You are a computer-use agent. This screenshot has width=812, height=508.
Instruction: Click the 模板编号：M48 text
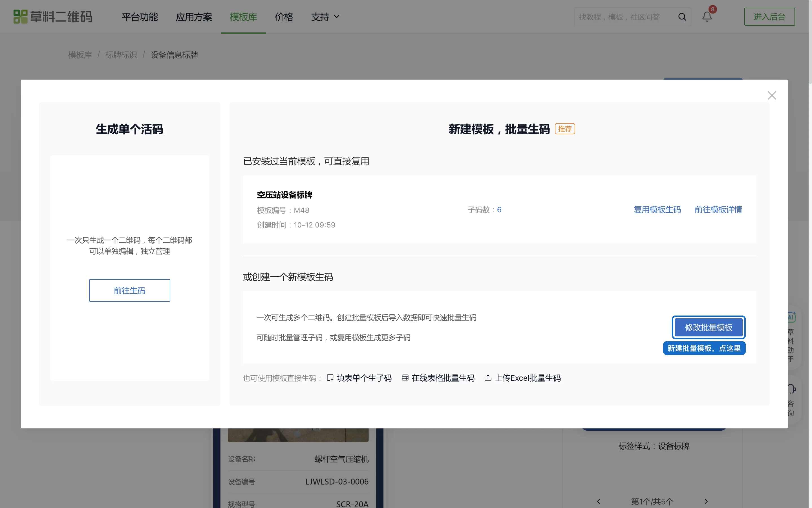click(x=283, y=210)
